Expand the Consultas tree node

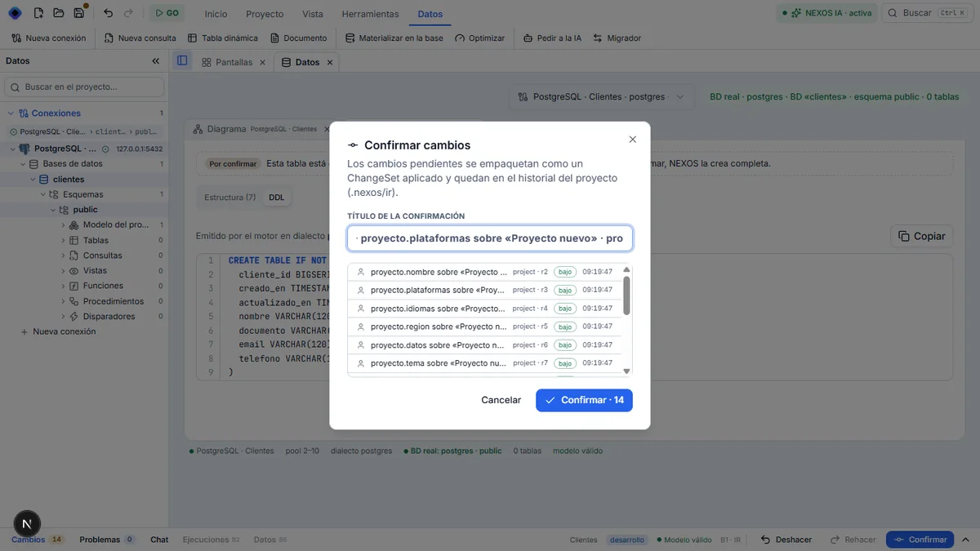pos(64,256)
